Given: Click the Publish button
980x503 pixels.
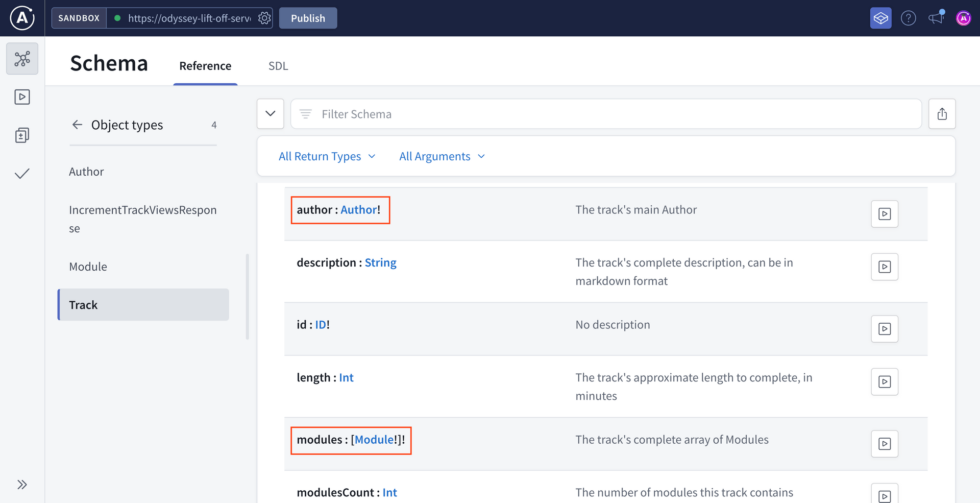Looking at the screenshot, I should (x=308, y=18).
